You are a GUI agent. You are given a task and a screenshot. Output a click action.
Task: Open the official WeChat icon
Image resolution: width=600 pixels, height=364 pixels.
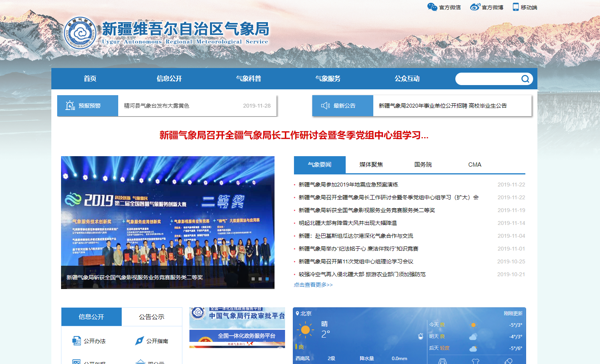pyautogui.click(x=432, y=7)
